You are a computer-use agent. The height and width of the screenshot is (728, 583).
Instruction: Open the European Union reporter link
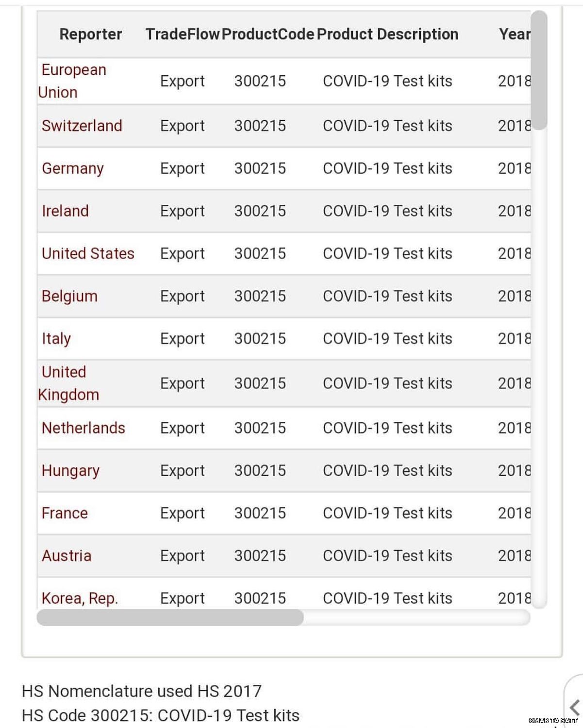(x=72, y=81)
